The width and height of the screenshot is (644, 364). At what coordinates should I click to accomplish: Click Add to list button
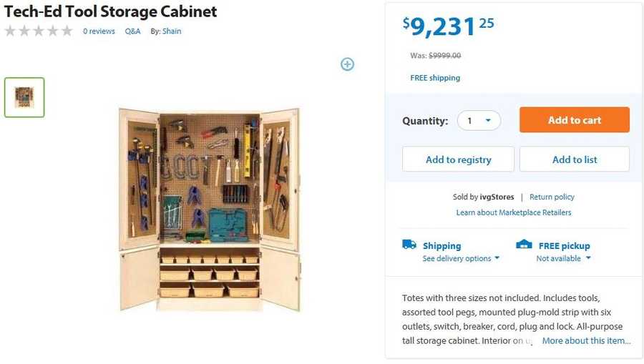[x=574, y=159]
